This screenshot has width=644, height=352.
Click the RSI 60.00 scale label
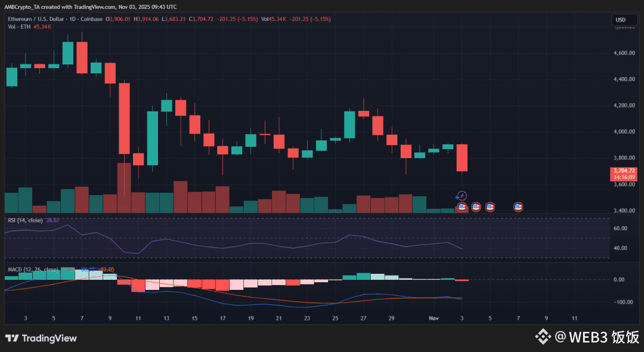pyautogui.click(x=620, y=229)
